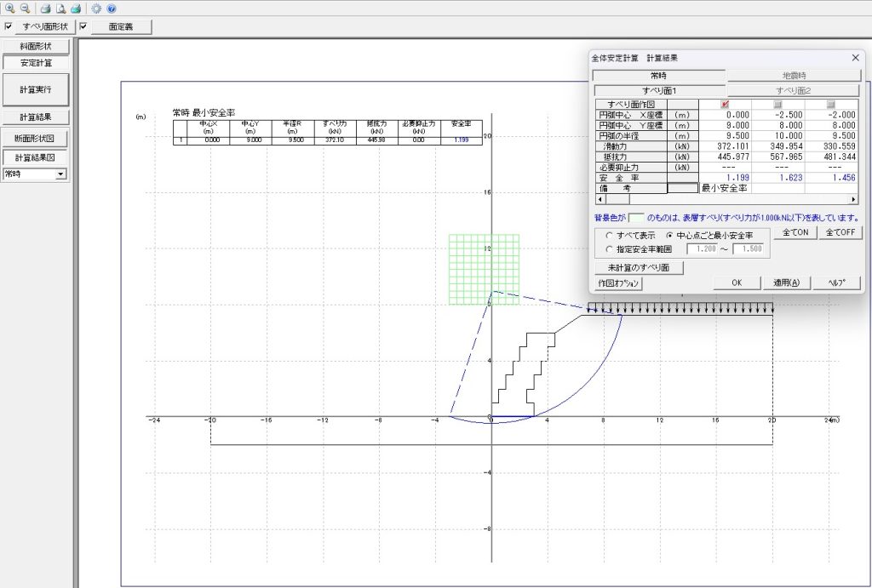Image resolution: width=872 pixels, height=588 pixels.
Task: Open print preview from the toolbar
Action: (61, 9)
